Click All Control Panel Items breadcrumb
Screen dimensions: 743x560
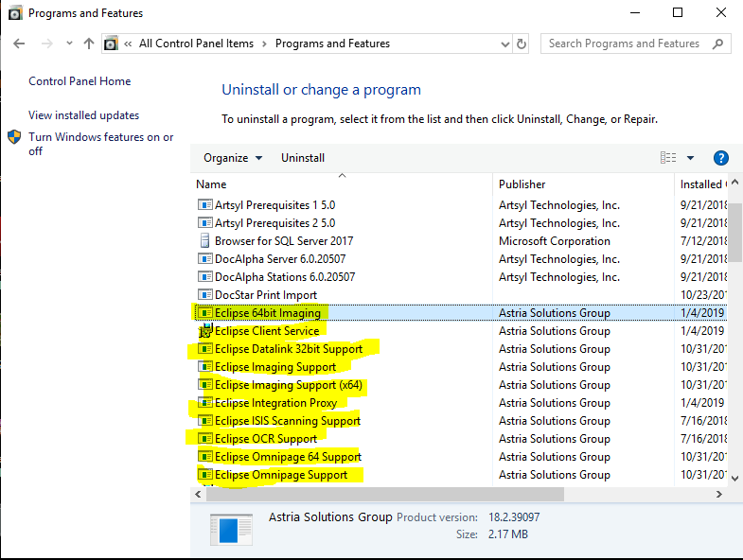(x=196, y=44)
